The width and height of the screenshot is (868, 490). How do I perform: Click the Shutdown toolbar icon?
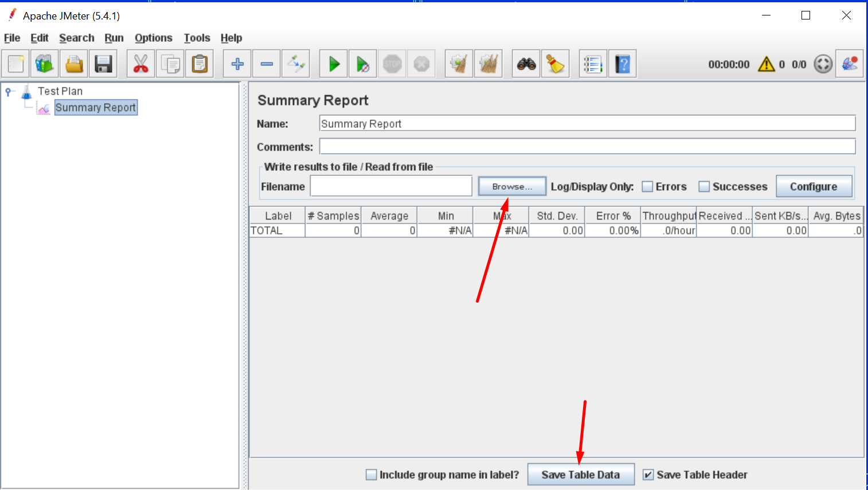[421, 64]
